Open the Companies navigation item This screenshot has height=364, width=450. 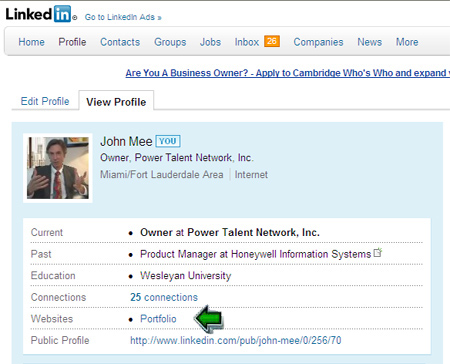click(318, 42)
